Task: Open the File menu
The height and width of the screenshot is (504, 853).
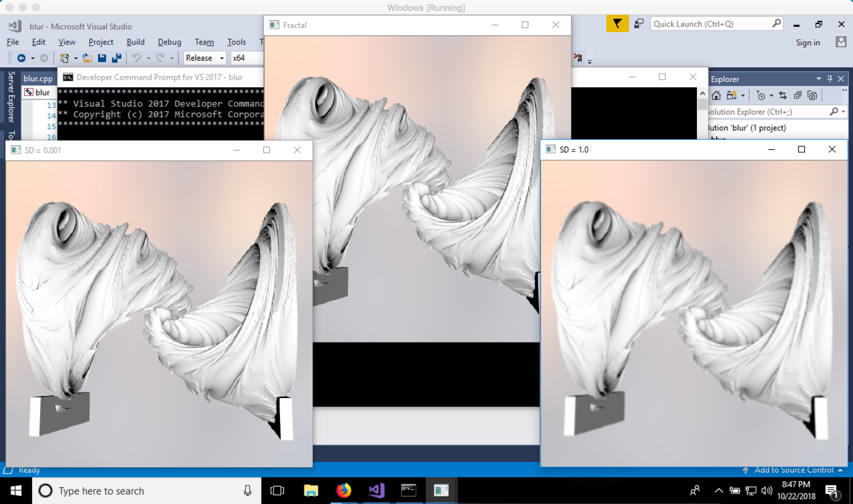Action: tap(13, 42)
